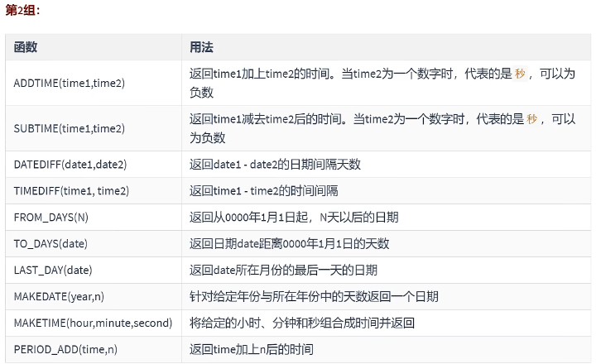Click the 第2组 section heading
Image resolution: width=596 pixels, height=364 pixels.
22,10
